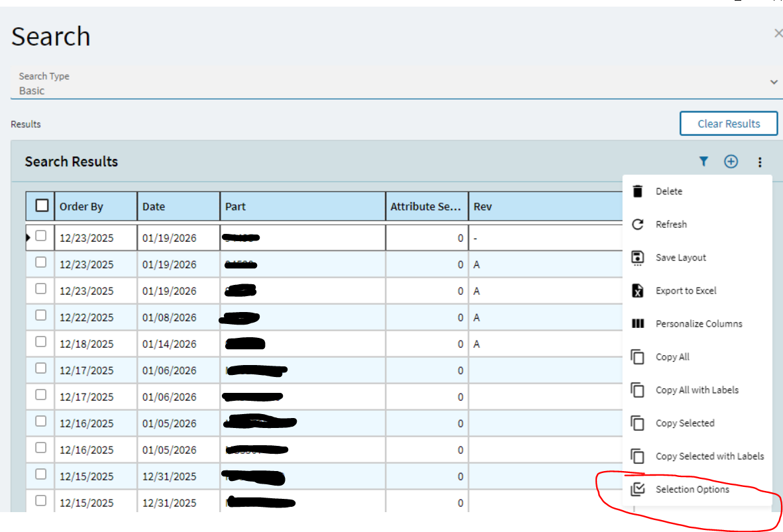The width and height of the screenshot is (783, 532).
Task: Choose Copy Selected menu entry
Action: [x=698, y=423]
